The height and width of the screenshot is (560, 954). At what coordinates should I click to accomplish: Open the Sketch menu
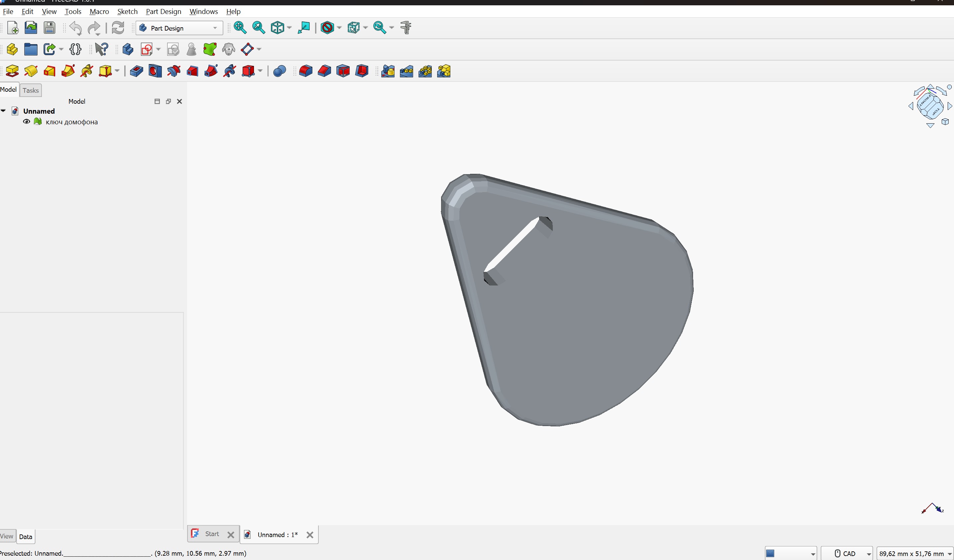pos(127,11)
